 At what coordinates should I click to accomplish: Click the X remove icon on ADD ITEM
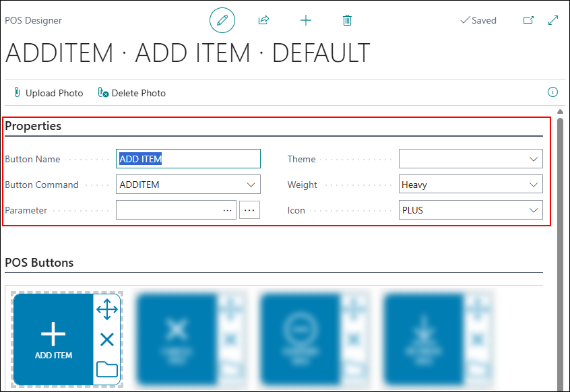[107, 339]
